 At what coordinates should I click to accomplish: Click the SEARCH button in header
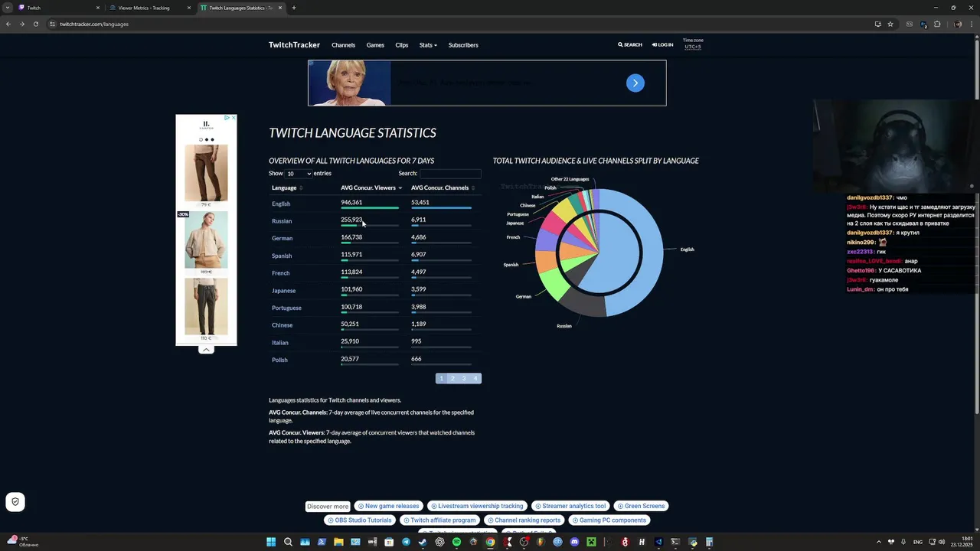[x=630, y=45]
